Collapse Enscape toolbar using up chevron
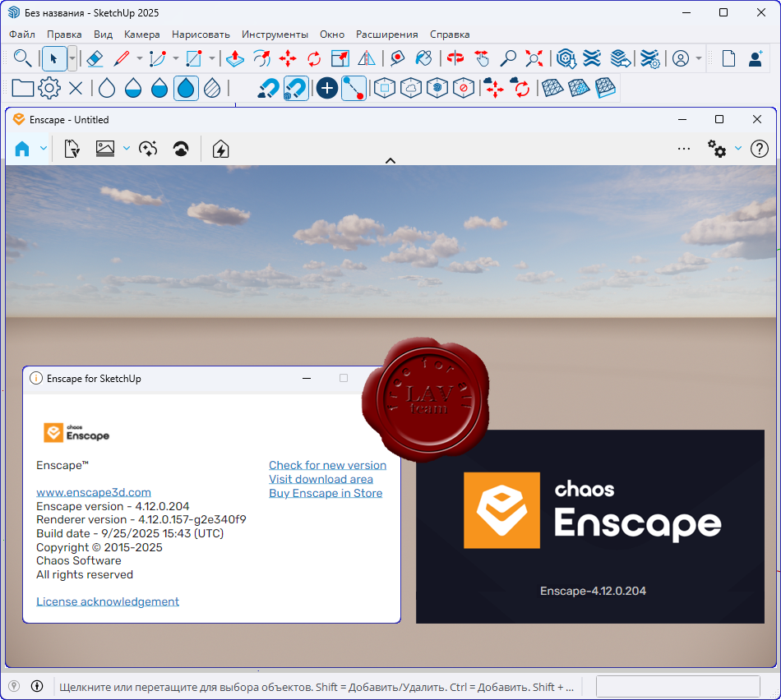Screen dimensions: 781x700 point(390,161)
